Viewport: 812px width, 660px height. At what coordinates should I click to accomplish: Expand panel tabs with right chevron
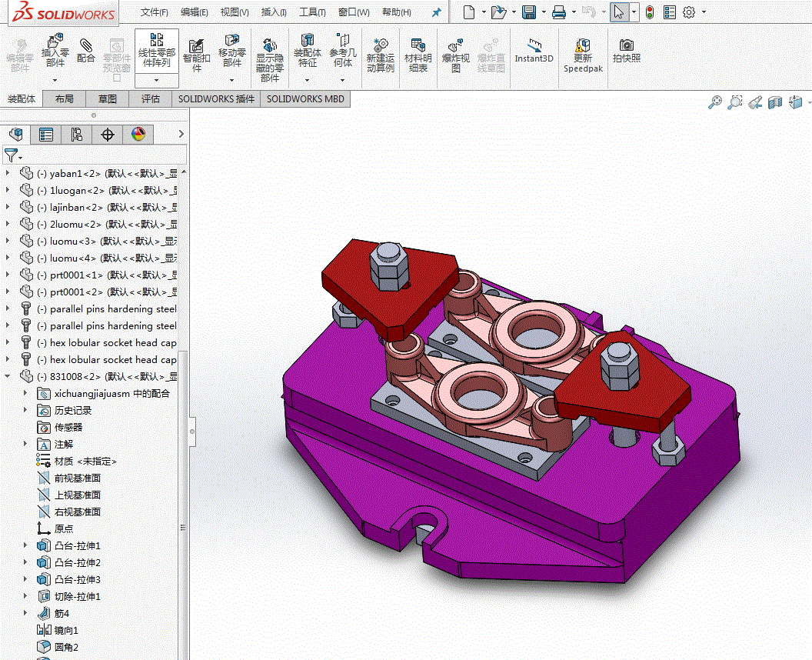coord(181,134)
